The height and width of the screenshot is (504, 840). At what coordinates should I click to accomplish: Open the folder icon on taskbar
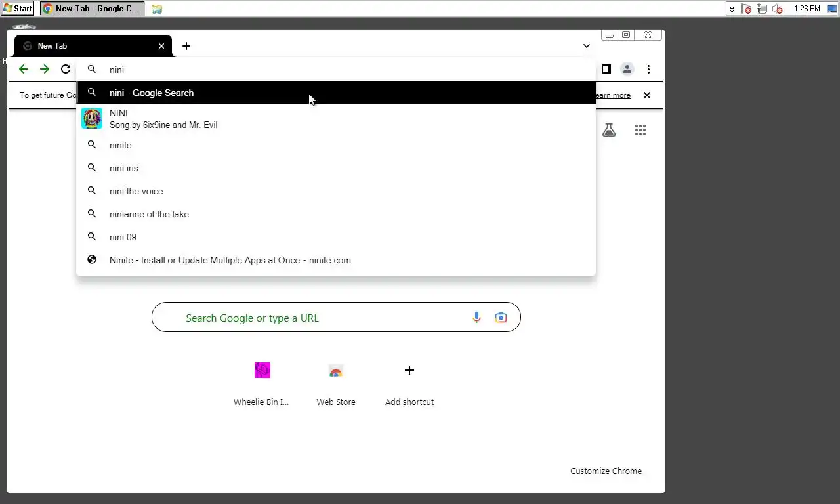[157, 9]
